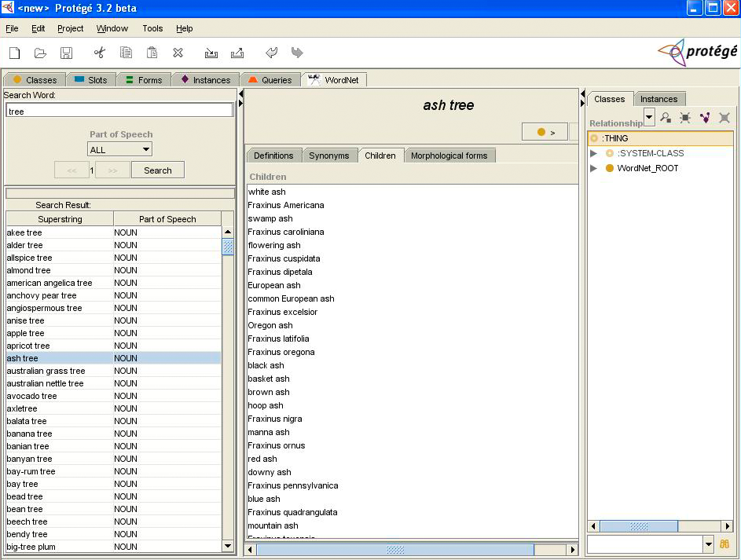Switch to the Queries tab

click(x=270, y=80)
